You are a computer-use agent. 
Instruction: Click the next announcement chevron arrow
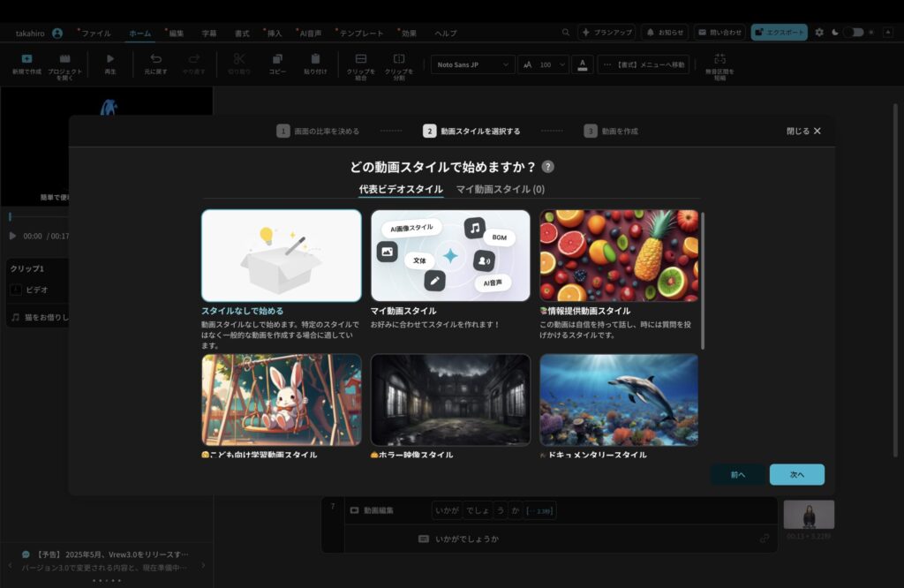point(203,566)
